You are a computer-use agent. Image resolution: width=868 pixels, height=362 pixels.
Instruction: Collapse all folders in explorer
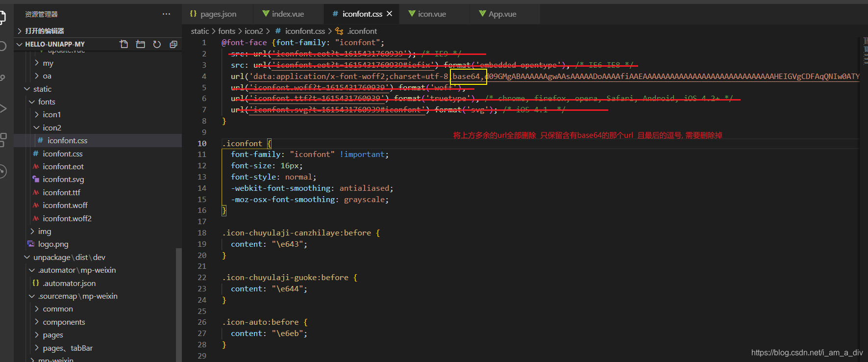click(x=173, y=44)
